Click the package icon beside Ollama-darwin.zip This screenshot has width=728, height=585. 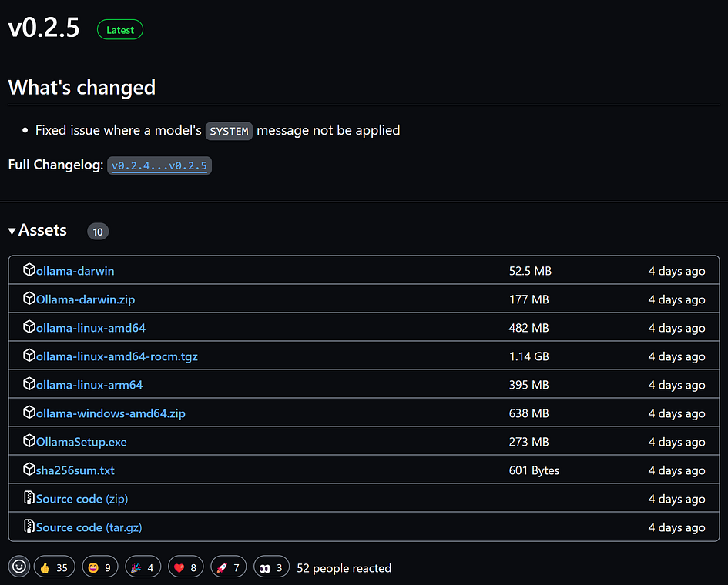(x=29, y=299)
